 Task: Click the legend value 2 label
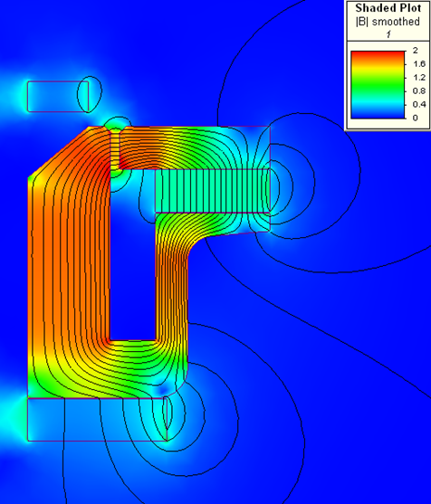click(x=416, y=51)
